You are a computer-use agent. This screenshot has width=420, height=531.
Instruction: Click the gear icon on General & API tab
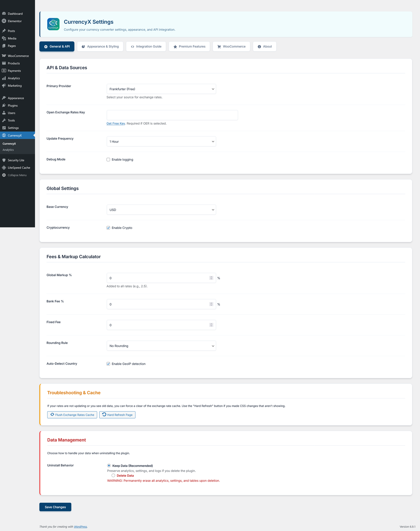click(46, 46)
